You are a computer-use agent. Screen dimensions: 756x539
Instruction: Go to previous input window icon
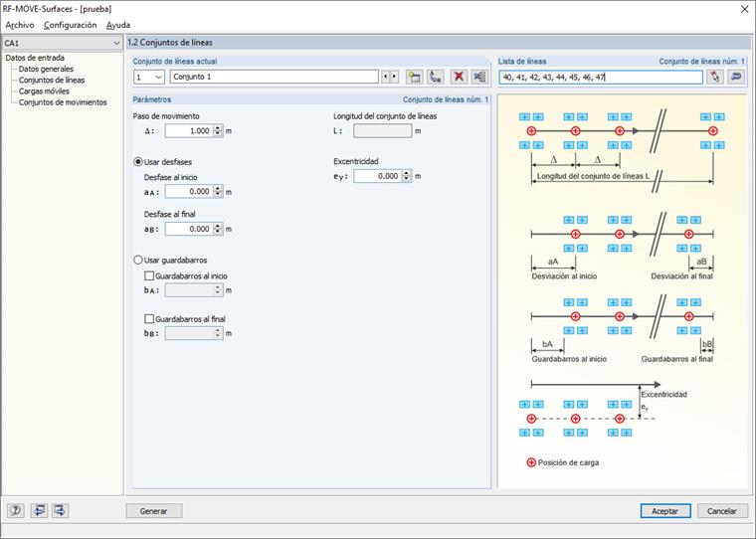click(x=39, y=510)
